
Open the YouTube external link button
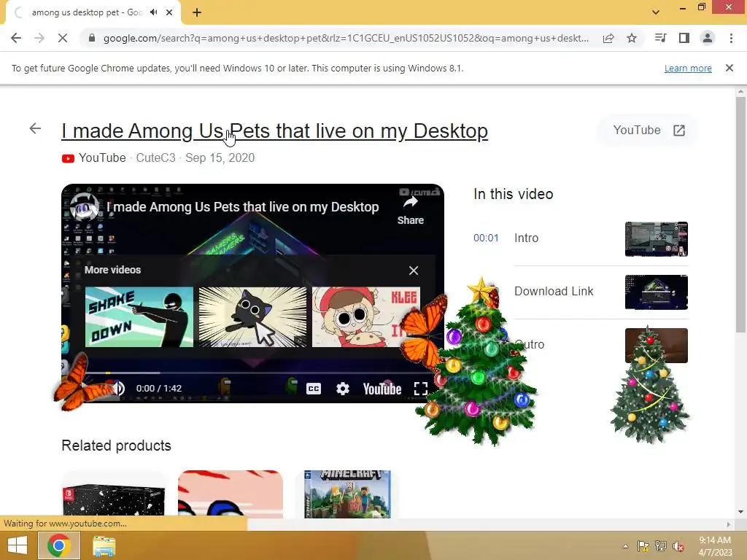coord(649,130)
